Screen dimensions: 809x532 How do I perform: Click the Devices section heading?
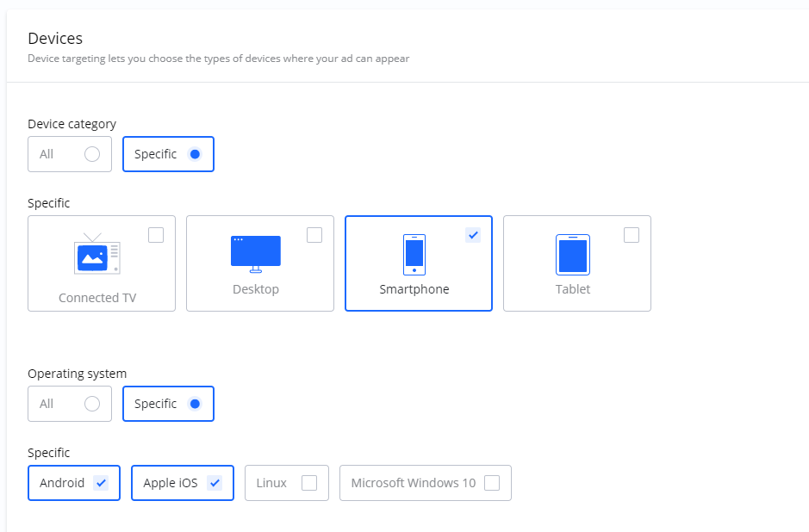tap(55, 39)
